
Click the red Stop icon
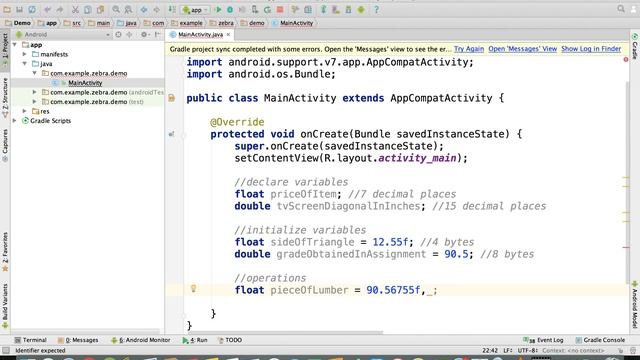point(280,9)
